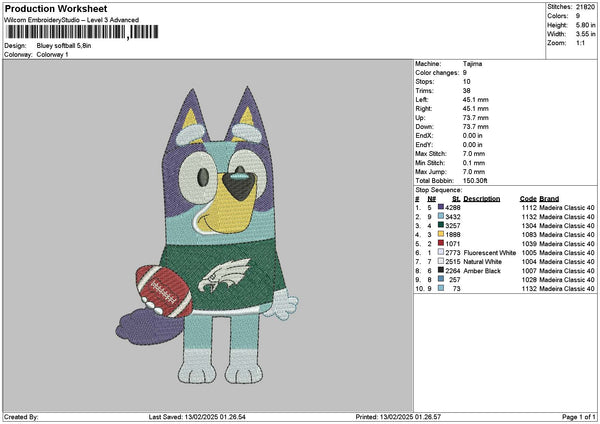Click the Height value 5.80 in
Viewport: 600px width, 424px height.
click(x=585, y=25)
